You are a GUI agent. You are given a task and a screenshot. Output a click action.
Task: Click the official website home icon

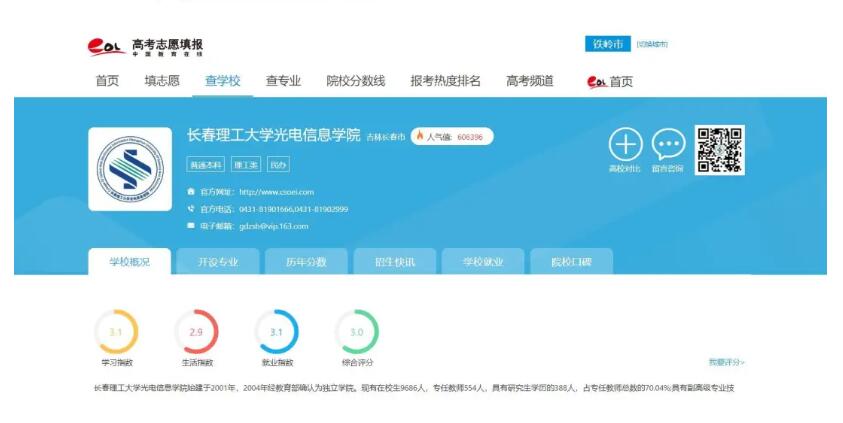point(191,191)
